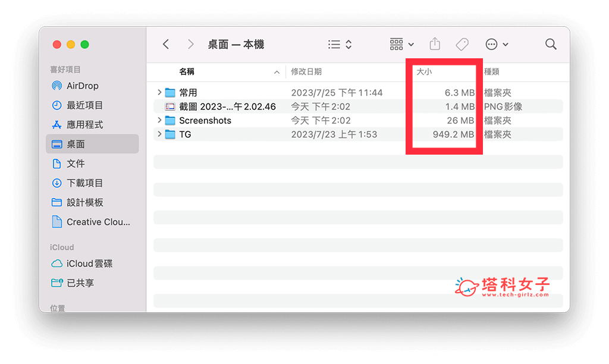This screenshot has height=364, width=609.
Task: Sort by 種類 column header
Action: point(491,71)
